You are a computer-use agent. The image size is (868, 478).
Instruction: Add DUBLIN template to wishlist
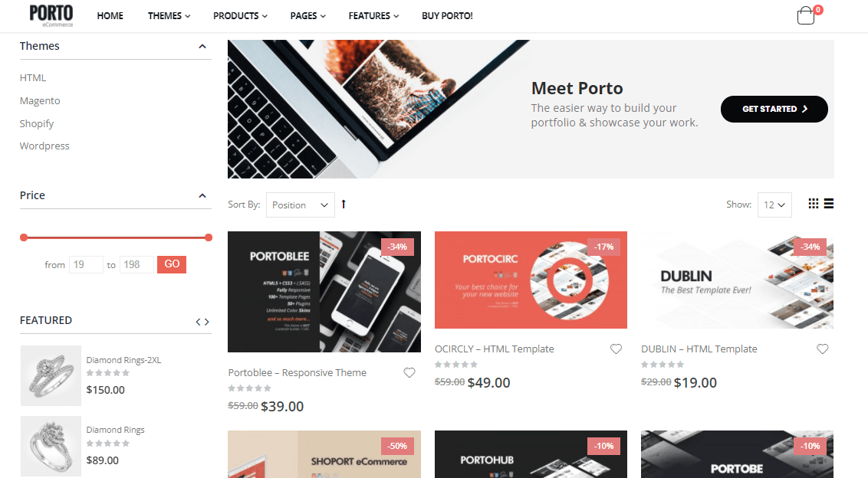[823, 349]
